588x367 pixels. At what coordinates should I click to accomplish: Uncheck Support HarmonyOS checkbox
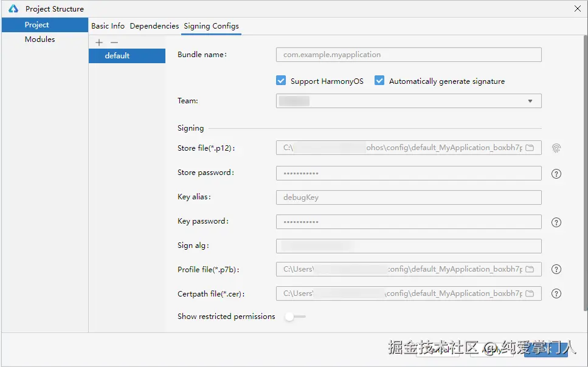(x=281, y=81)
